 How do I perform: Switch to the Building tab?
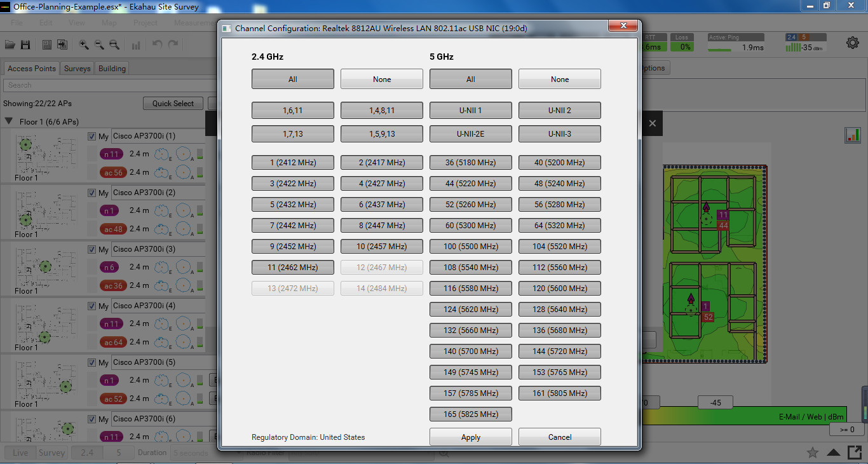(x=112, y=68)
